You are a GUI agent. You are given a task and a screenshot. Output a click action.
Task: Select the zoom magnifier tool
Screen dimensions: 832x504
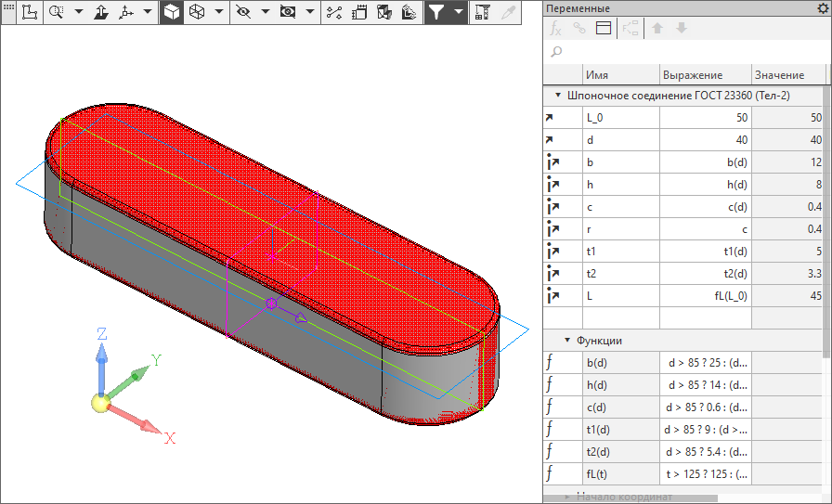tap(56, 12)
